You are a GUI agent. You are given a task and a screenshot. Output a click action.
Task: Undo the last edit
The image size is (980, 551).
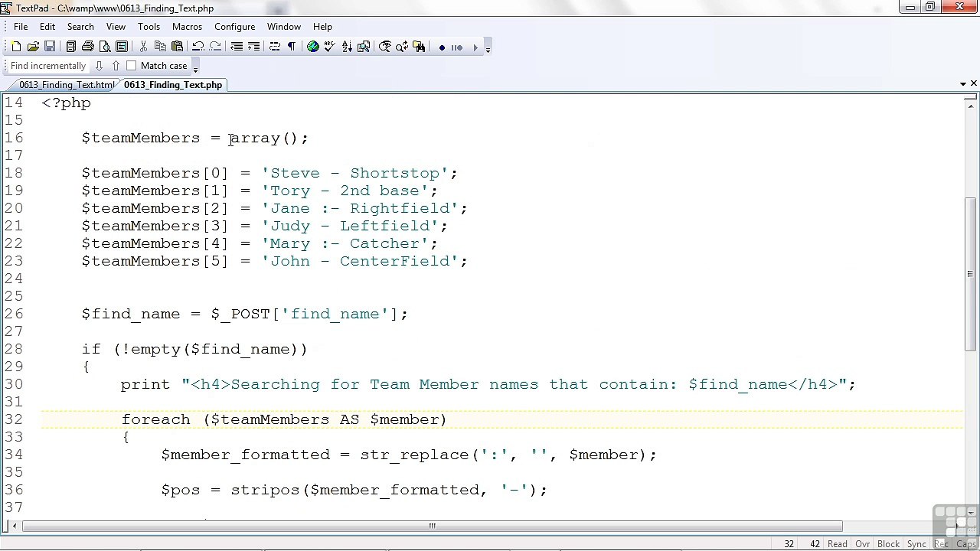[198, 47]
